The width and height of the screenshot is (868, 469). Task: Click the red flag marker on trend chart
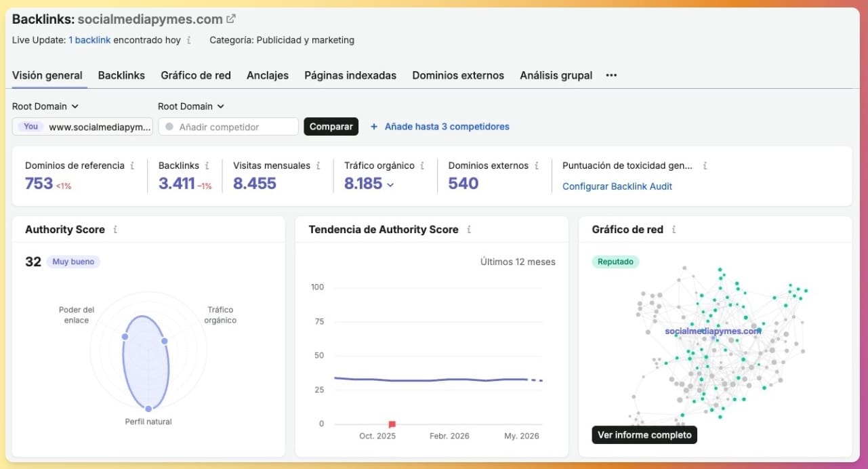coord(392,424)
